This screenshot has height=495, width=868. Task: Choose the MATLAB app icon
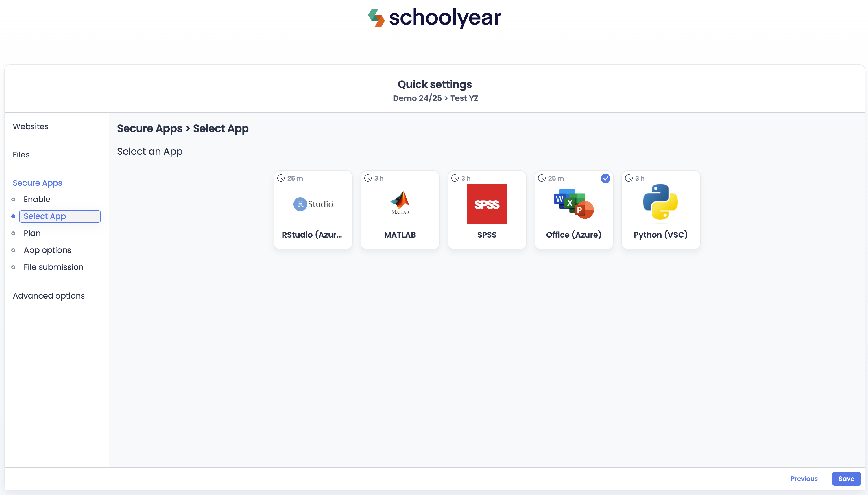click(400, 203)
